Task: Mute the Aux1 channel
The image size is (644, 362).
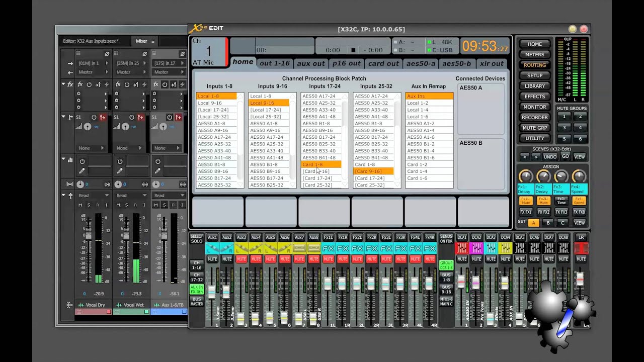Action: click(x=212, y=259)
